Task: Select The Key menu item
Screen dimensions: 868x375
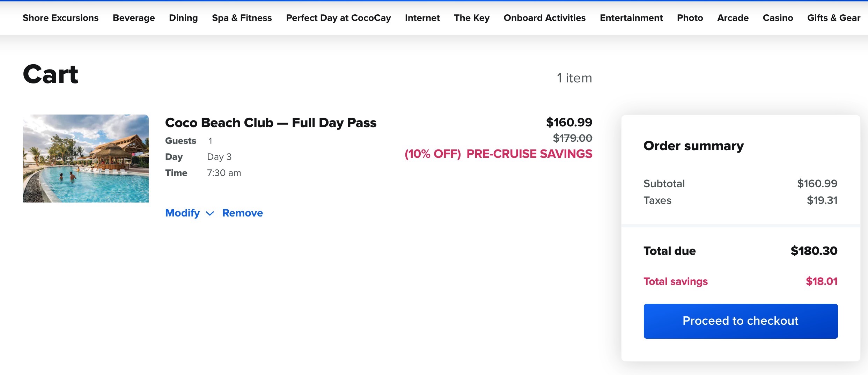Action: click(472, 18)
